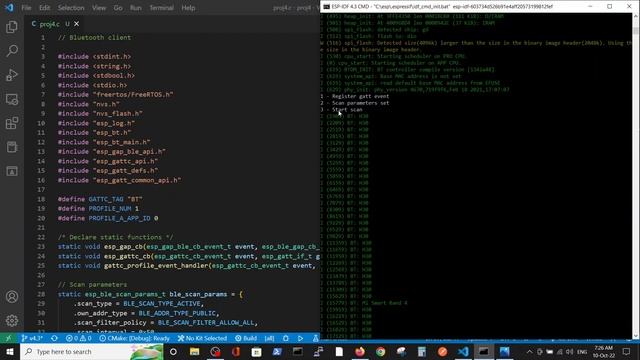The height and width of the screenshot is (360, 640).
Task: Click line 1 Bluetooth client comment
Action: [94, 38]
